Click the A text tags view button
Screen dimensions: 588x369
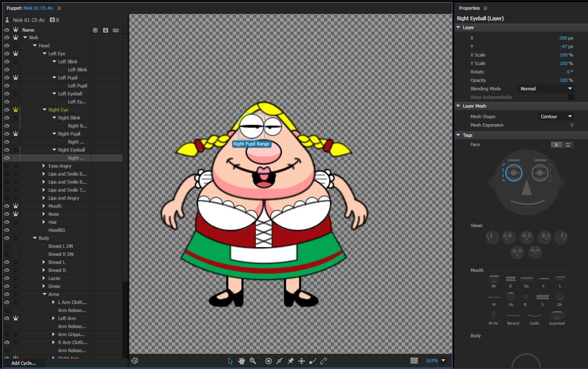pyautogui.click(x=556, y=145)
